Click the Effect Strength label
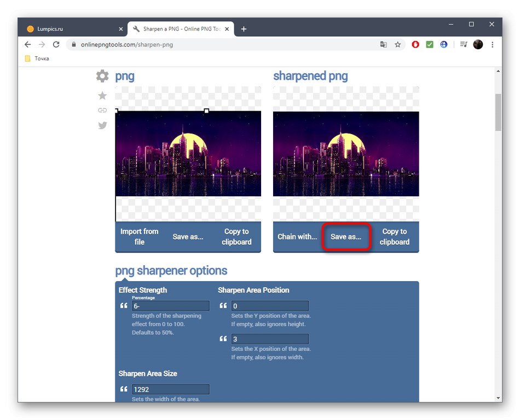Image resolution: width=520 pixels, height=420 pixels. point(143,290)
